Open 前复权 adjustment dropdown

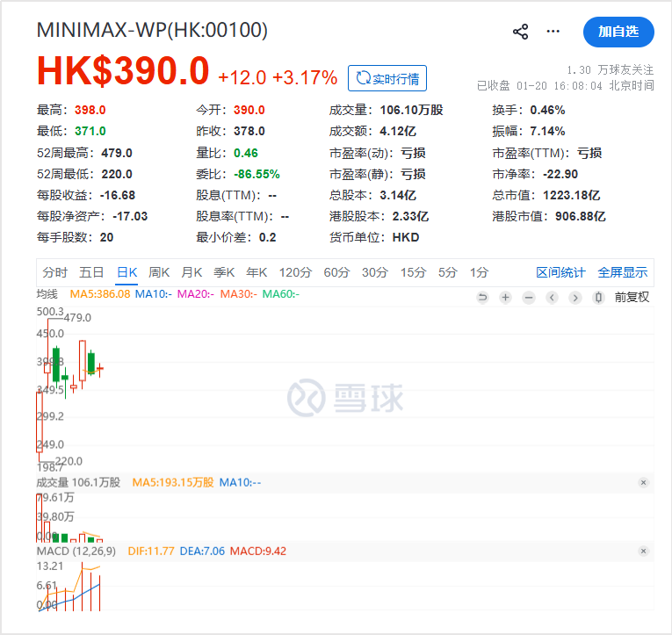(x=632, y=298)
